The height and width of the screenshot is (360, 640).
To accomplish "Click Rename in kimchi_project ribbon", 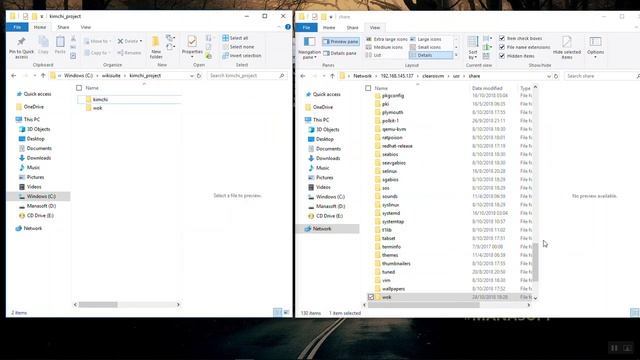I will (x=129, y=53).
